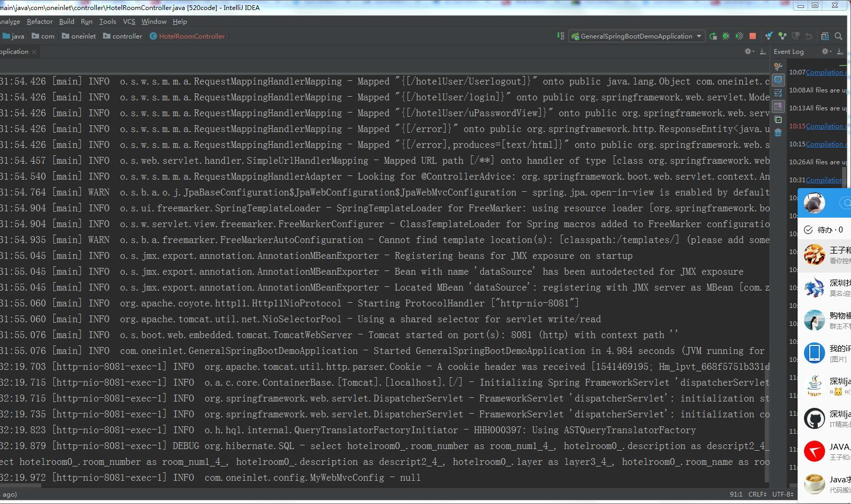Toggle soft-wrap icon in Event Log sidebar
Screen dimensions: 851x504
click(x=778, y=93)
